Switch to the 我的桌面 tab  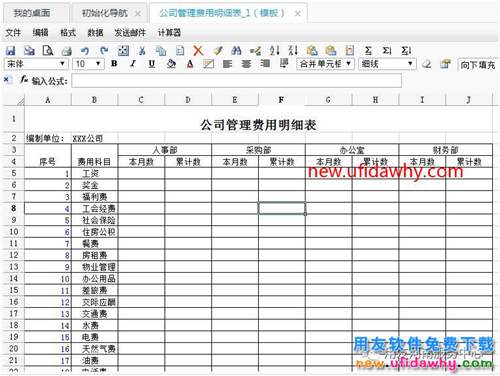tap(32, 13)
